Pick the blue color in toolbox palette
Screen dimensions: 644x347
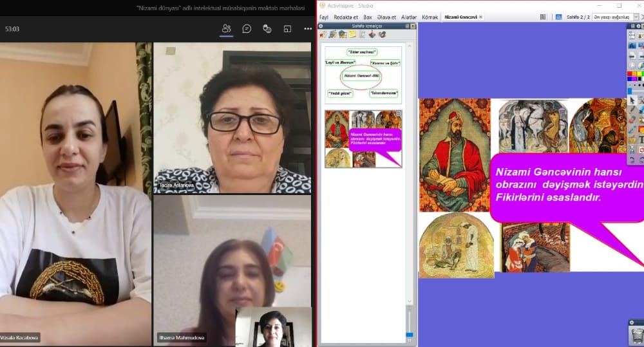pos(630,78)
